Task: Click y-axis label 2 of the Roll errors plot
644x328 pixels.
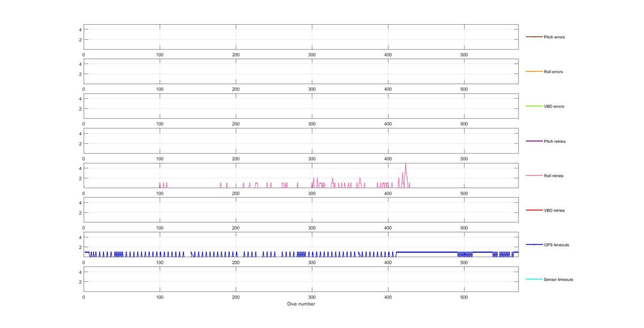Action: coord(80,74)
